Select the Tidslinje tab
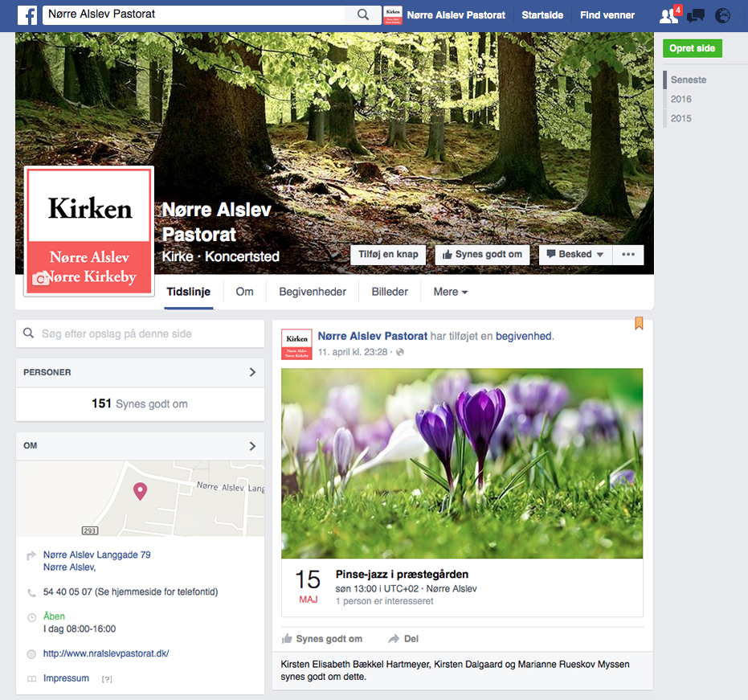The image size is (748, 700). [189, 292]
